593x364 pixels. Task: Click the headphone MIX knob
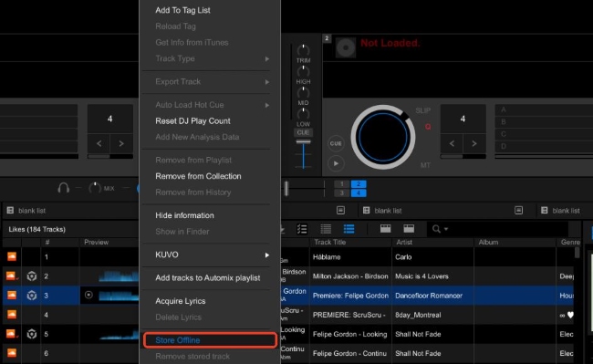[x=95, y=188]
